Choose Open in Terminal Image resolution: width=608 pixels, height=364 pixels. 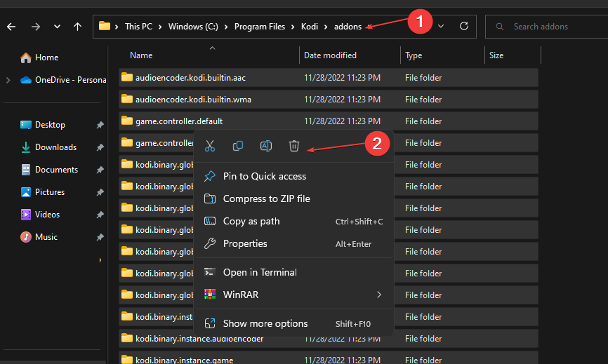point(294,272)
